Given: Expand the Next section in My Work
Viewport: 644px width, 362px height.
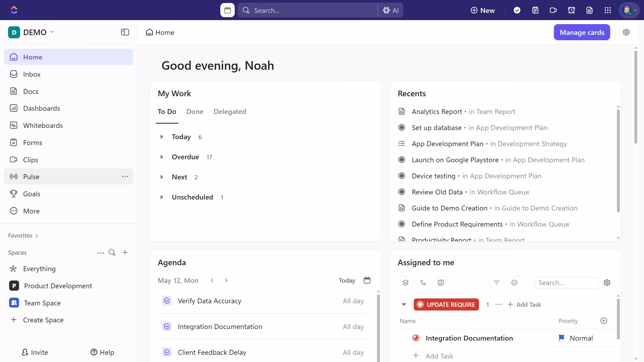Looking at the screenshot, I should click(162, 177).
